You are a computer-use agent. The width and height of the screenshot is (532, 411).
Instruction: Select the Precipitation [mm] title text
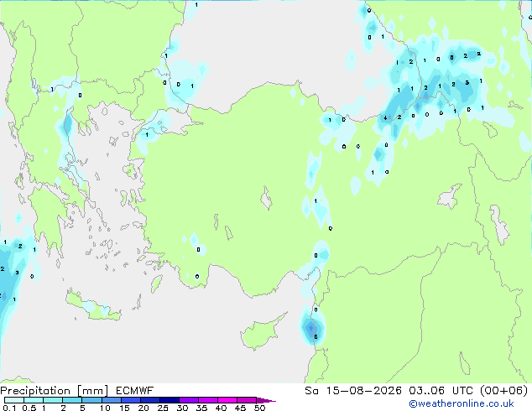click(55, 391)
